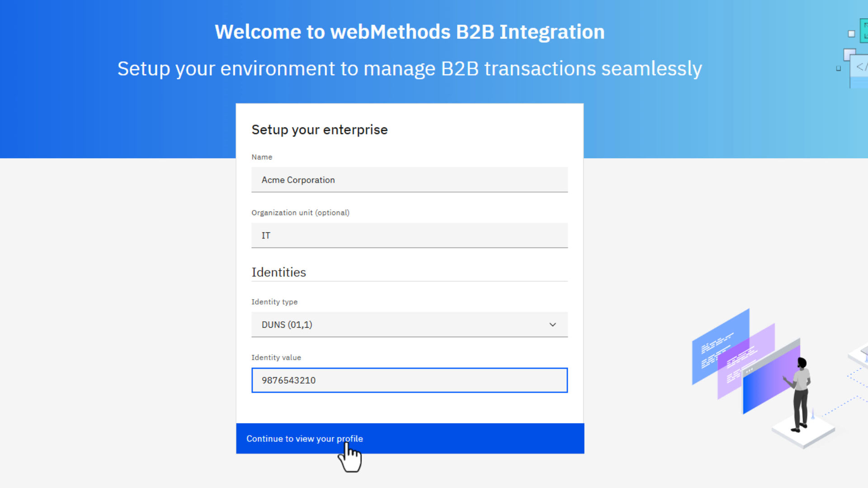Screen dimensions: 868x488
Task: Open the Identity type dropdown
Action: tap(409, 325)
